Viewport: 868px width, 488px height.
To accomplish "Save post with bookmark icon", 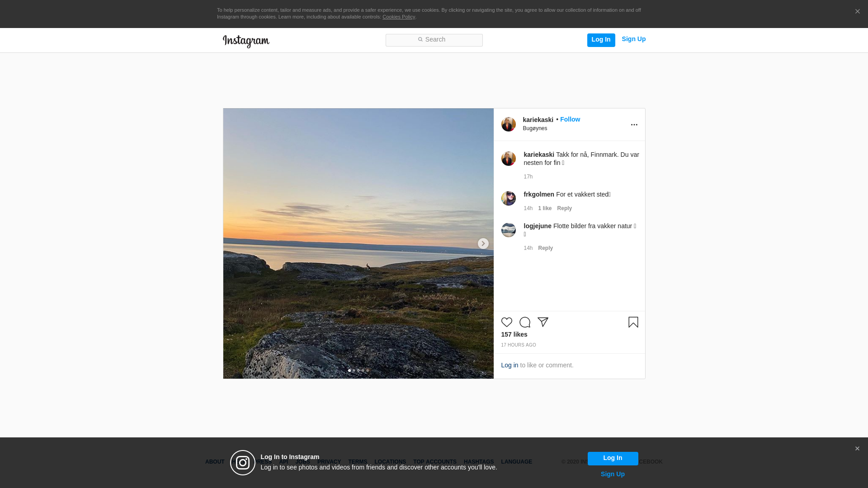I will coord(633,322).
